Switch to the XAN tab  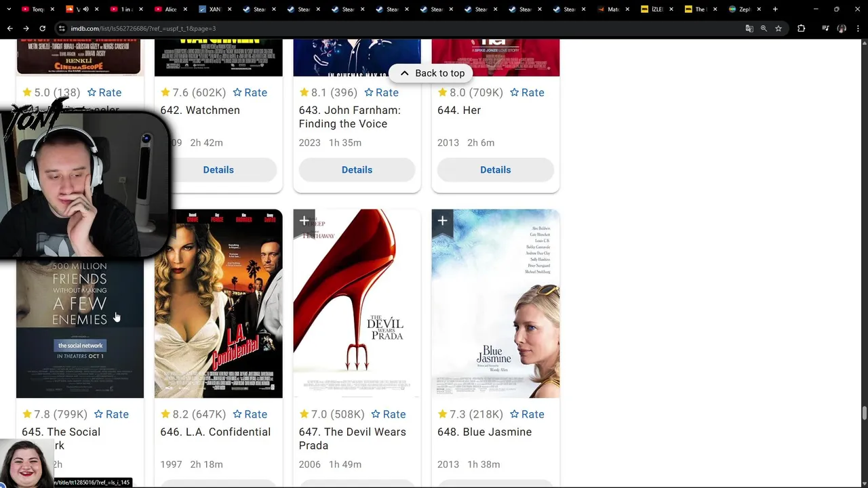(x=214, y=9)
